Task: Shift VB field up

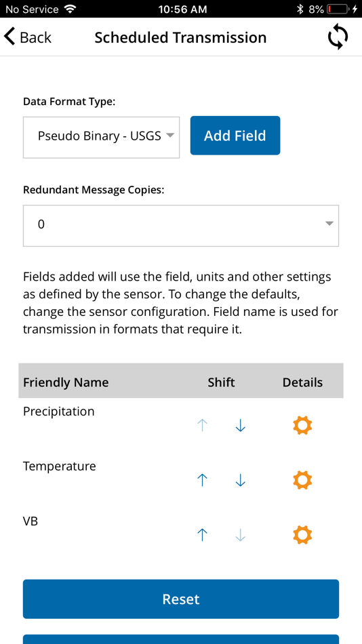Action: 202,535
